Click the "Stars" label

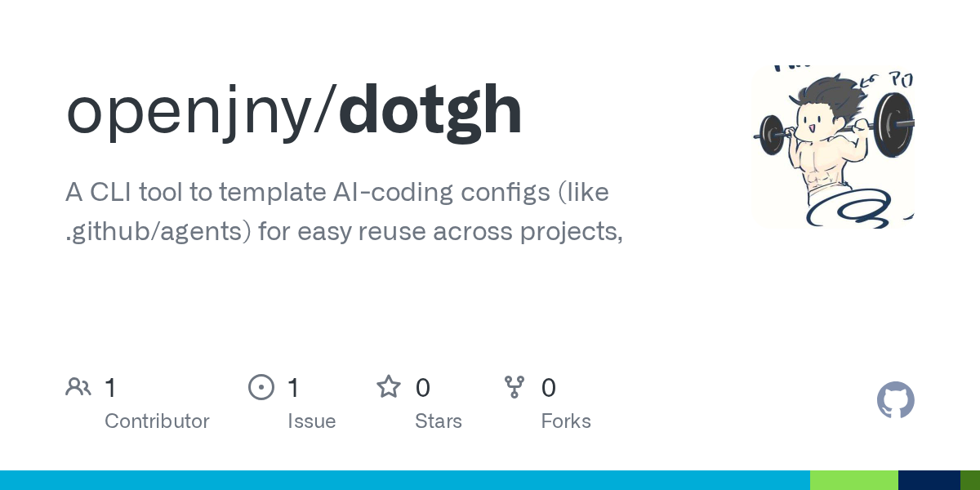pyautogui.click(x=439, y=421)
